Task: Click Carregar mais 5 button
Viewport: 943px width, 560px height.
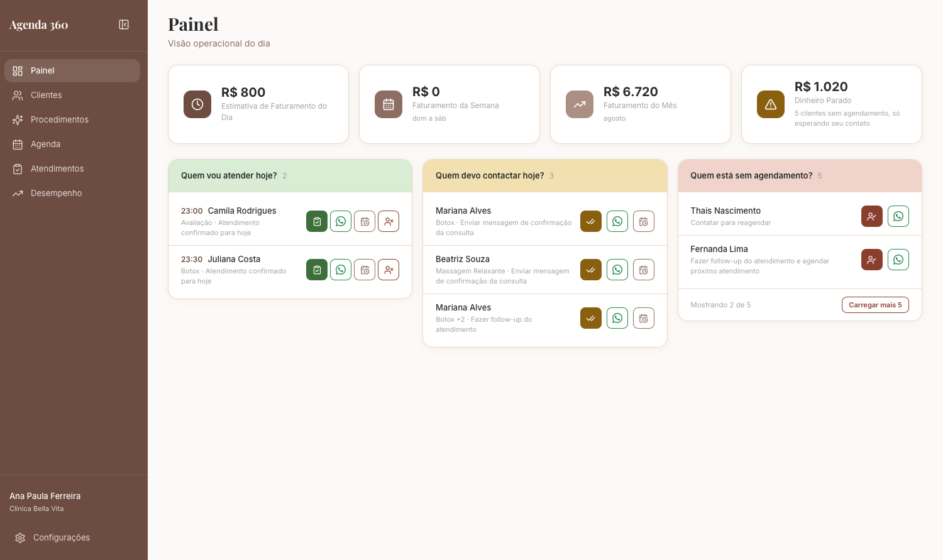Action: pyautogui.click(x=875, y=305)
